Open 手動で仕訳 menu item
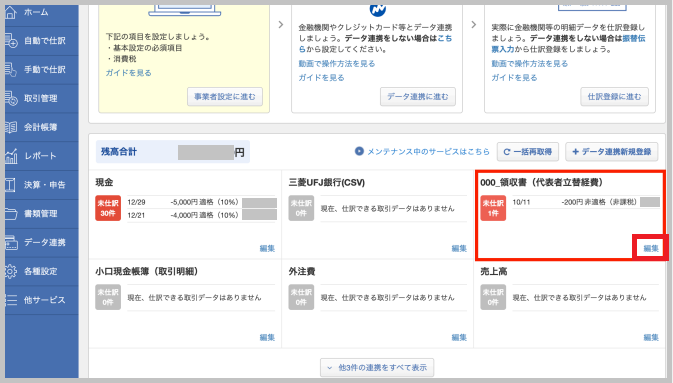This screenshot has height=383, width=673. [x=42, y=70]
